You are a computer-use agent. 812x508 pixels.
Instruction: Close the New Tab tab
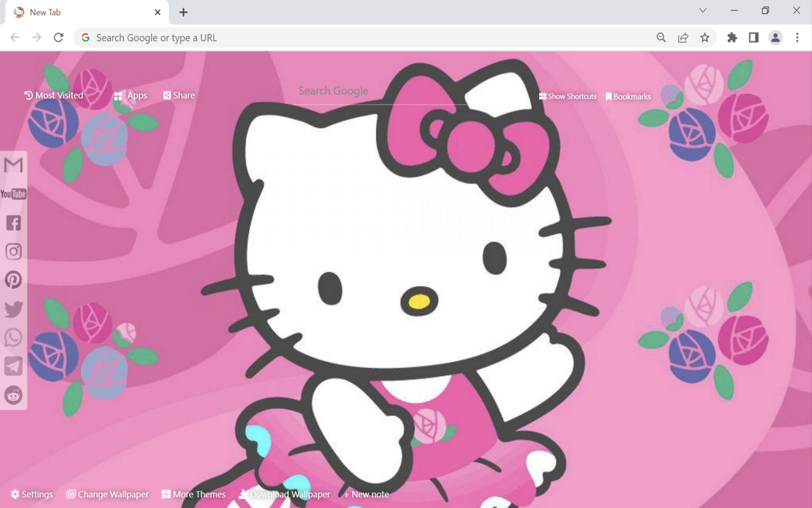pos(157,12)
